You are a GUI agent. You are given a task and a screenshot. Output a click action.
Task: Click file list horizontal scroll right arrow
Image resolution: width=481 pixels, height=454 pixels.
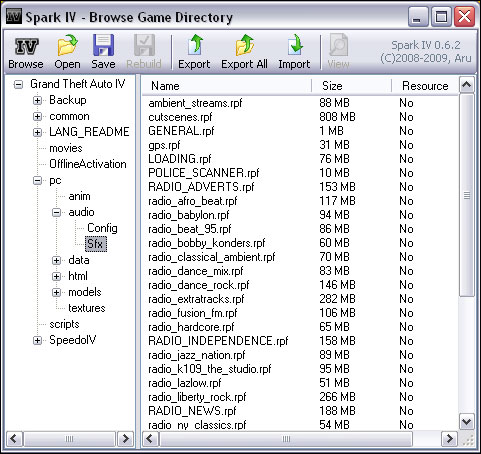[x=449, y=438]
